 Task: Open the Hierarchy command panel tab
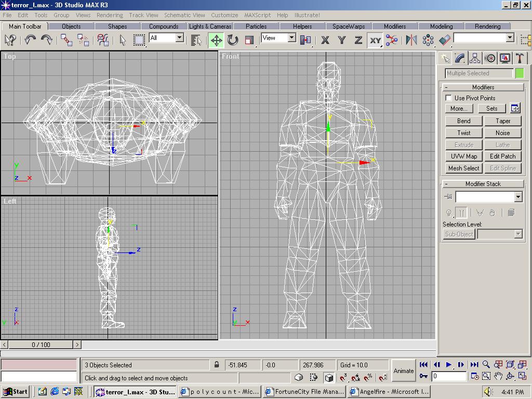click(475, 58)
